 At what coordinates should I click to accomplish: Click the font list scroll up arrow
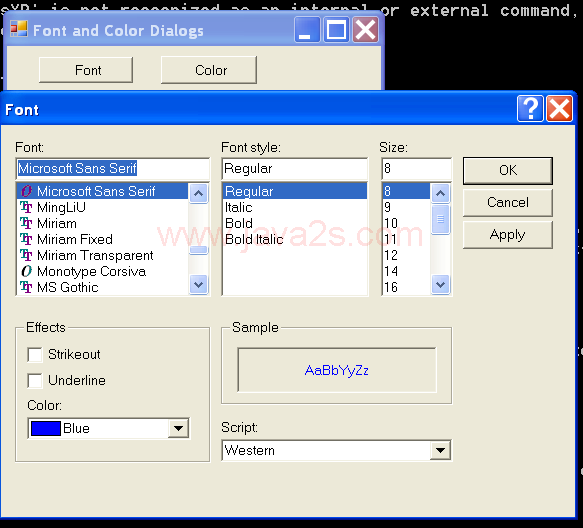click(199, 193)
